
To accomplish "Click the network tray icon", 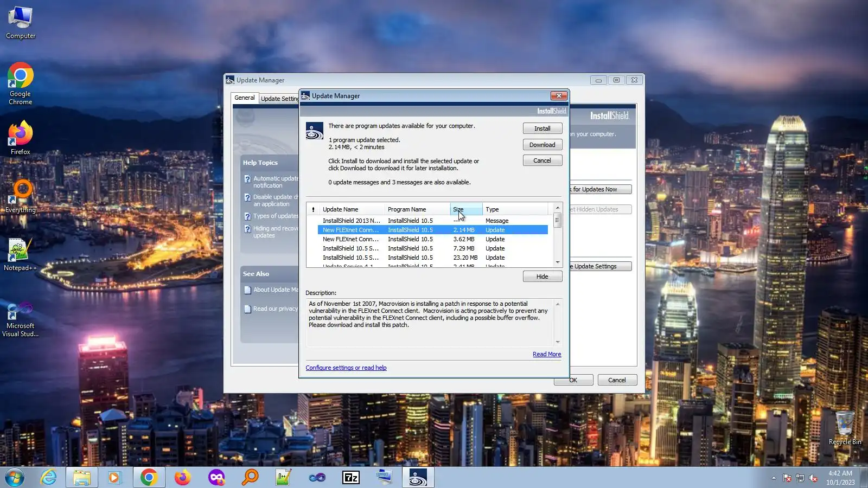I will 800,478.
